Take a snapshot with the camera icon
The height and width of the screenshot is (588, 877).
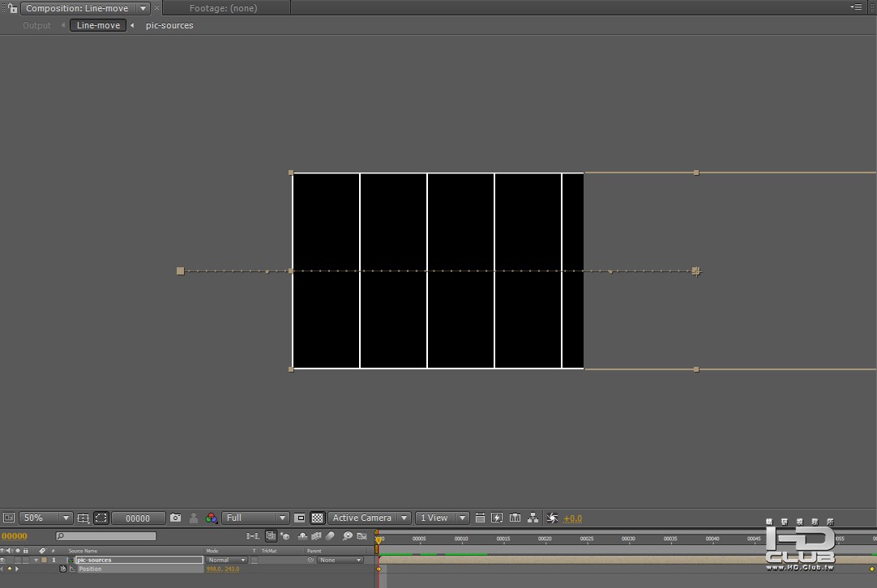(175, 518)
